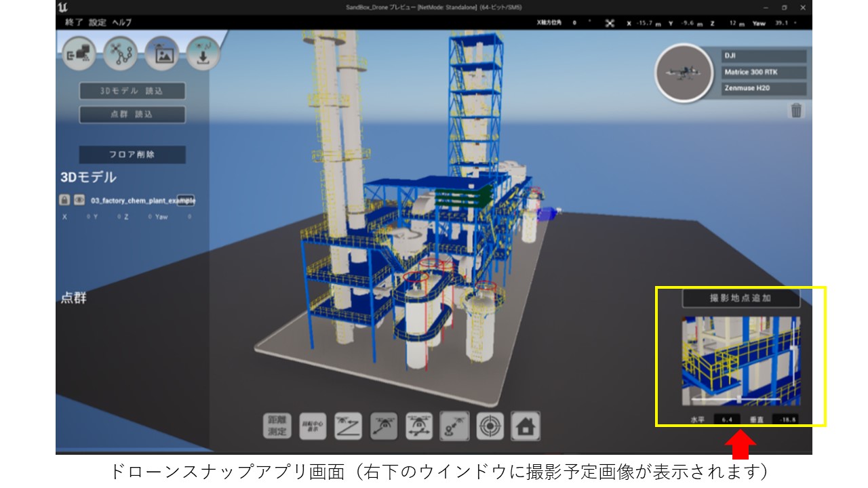Click the model import/export round icon
Screen dimensions: 868x488
coord(79,54)
